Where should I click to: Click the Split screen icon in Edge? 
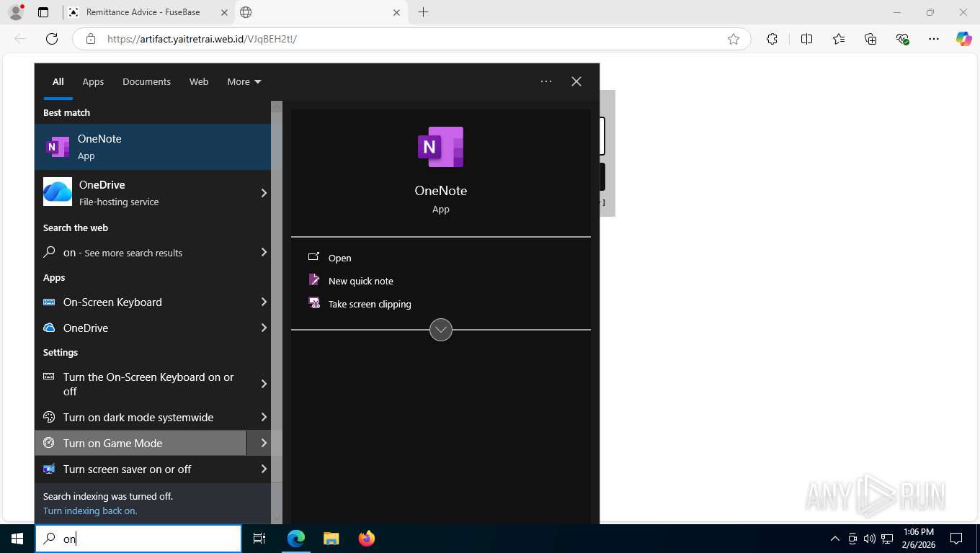(806, 39)
